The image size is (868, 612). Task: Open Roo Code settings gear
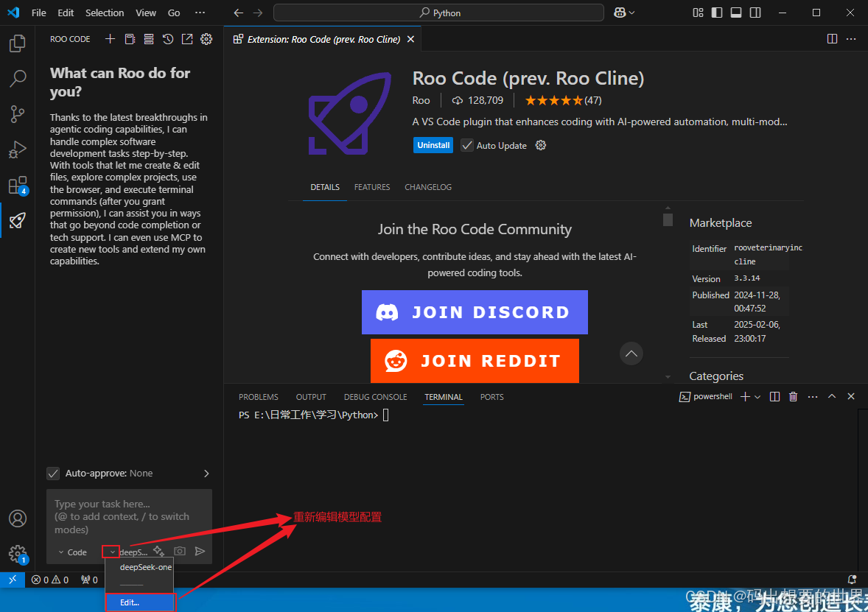click(206, 39)
